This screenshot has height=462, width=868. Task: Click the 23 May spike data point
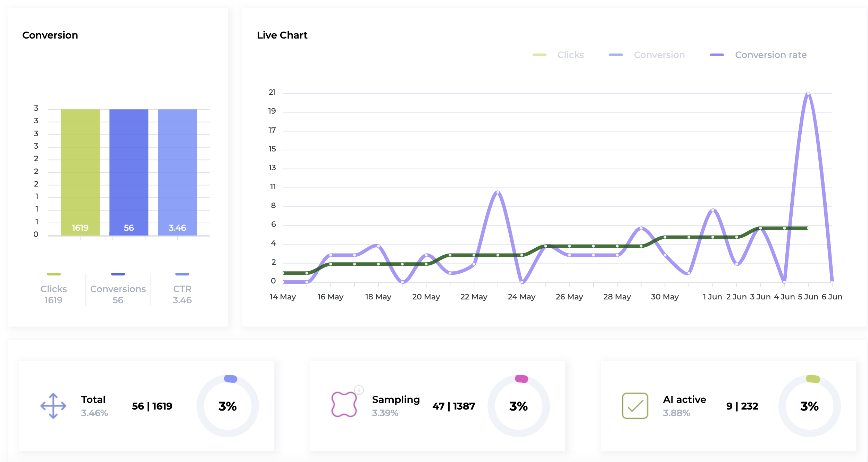tap(498, 192)
